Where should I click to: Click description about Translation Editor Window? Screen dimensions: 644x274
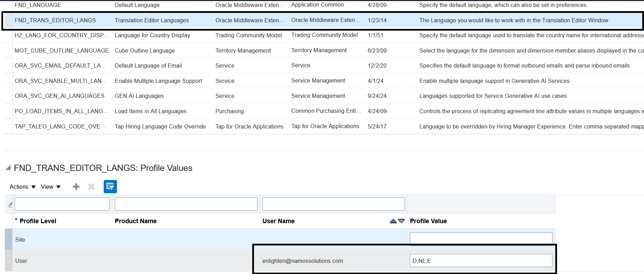click(514, 20)
